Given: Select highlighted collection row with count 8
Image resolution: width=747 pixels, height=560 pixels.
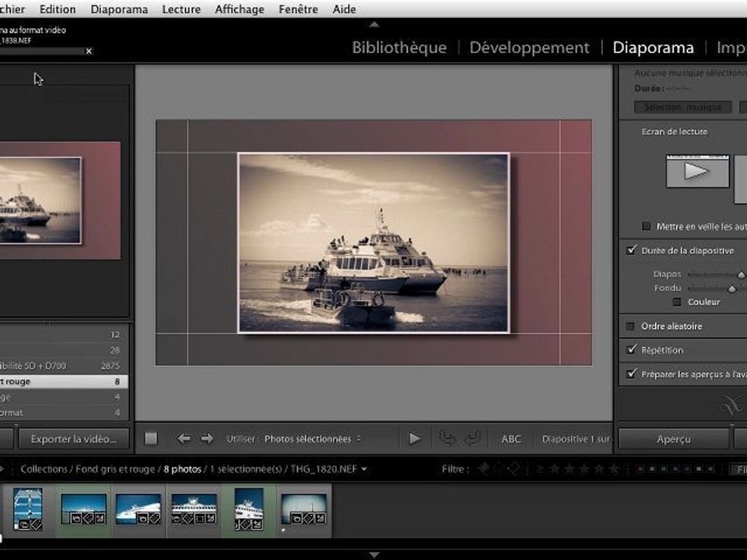Looking at the screenshot, I should point(64,381).
